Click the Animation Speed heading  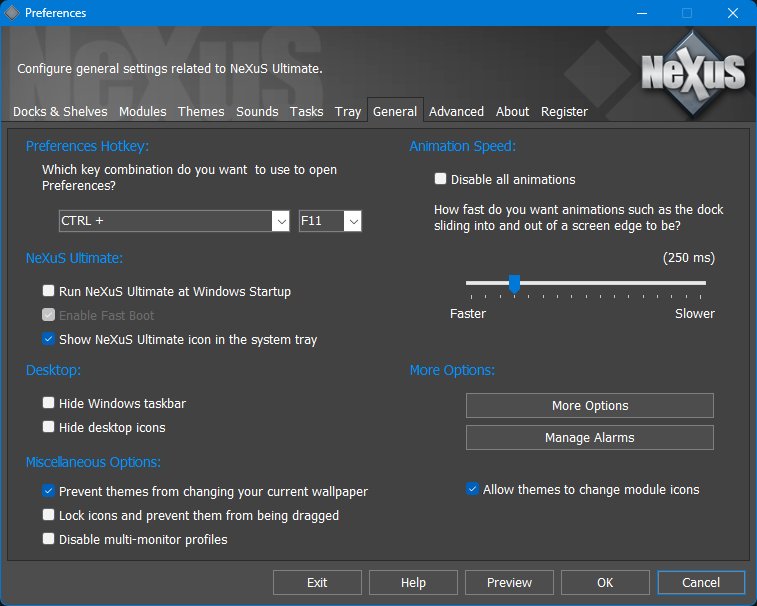click(x=463, y=146)
